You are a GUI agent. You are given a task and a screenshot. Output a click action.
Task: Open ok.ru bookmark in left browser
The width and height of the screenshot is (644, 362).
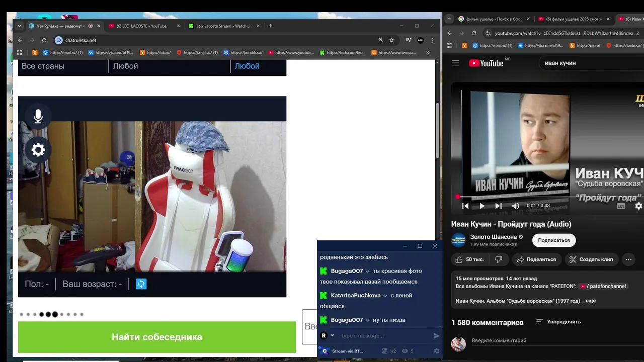coord(155,52)
